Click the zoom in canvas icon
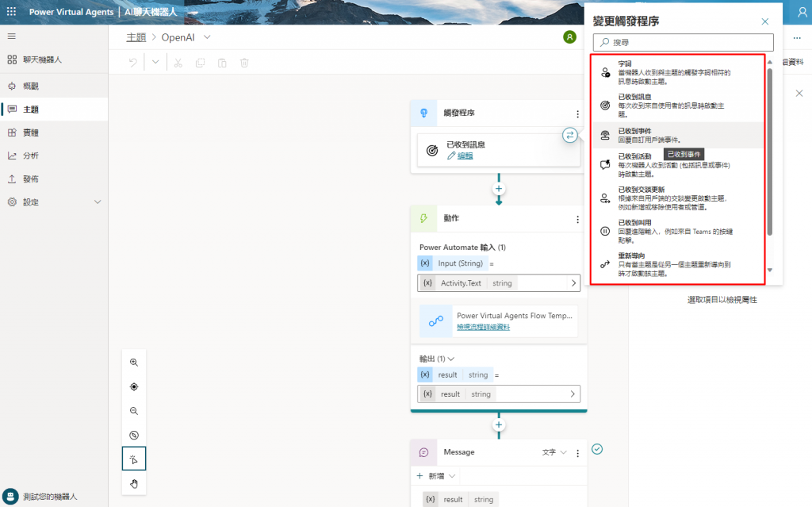 (x=134, y=363)
